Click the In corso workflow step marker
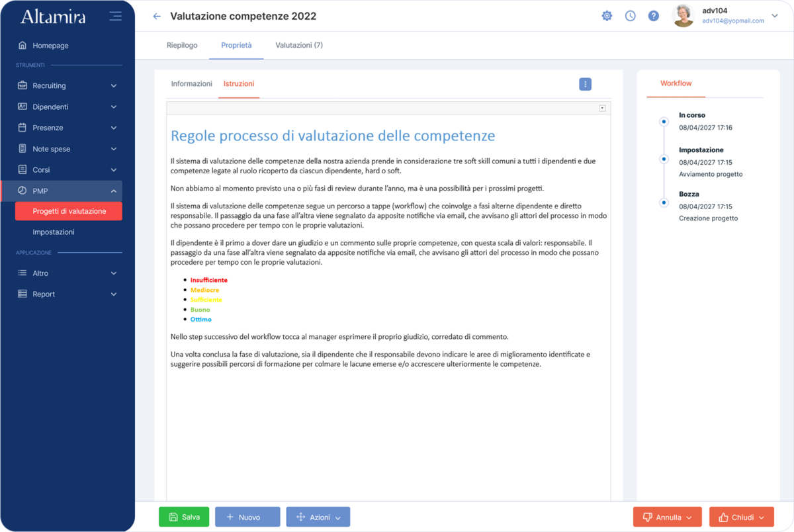 point(664,122)
